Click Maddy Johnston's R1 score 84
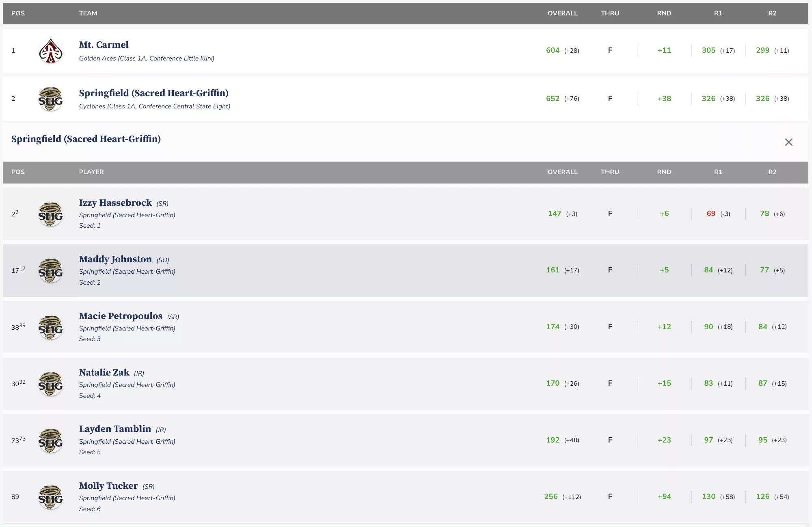Image resolution: width=812 pixels, height=527 pixels. point(708,270)
